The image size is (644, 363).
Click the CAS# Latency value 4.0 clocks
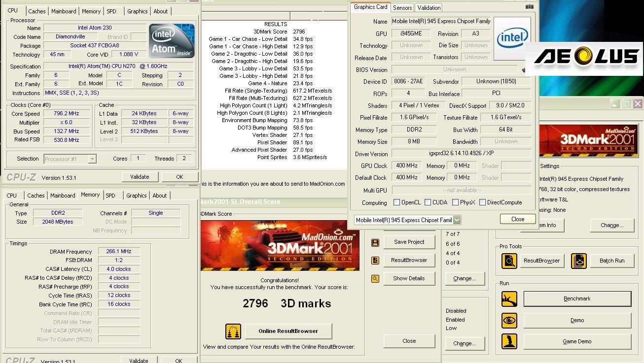click(119, 269)
